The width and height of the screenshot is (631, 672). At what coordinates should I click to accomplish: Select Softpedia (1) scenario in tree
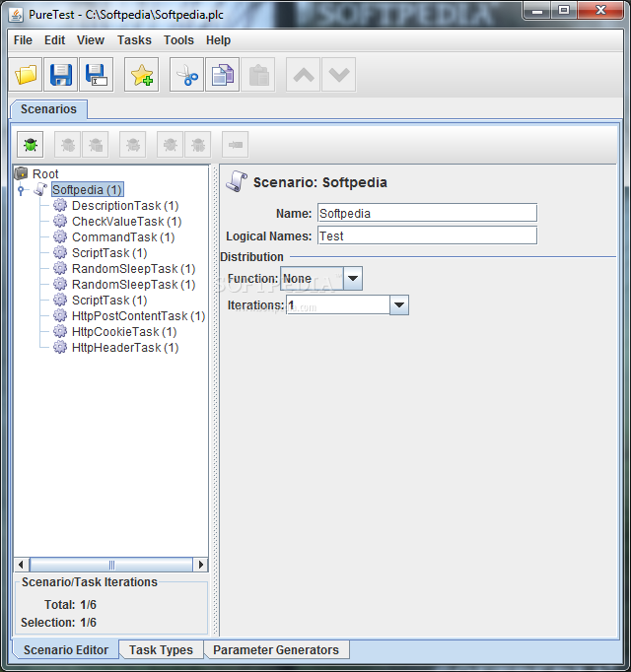click(87, 189)
